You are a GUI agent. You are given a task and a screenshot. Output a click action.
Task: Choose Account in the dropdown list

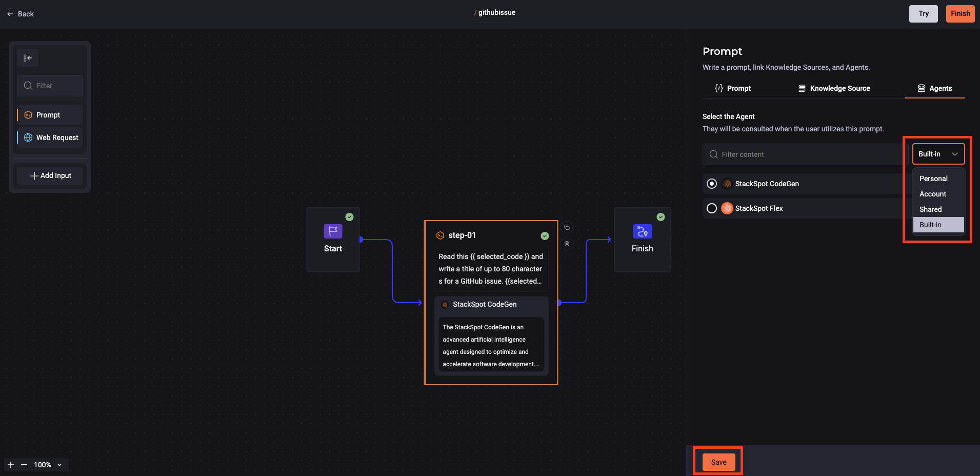[938, 194]
